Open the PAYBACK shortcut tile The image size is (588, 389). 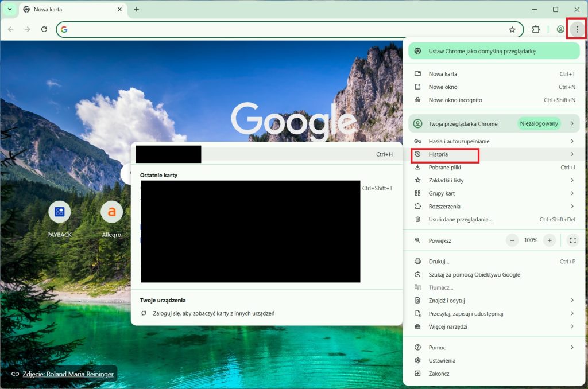[59, 212]
